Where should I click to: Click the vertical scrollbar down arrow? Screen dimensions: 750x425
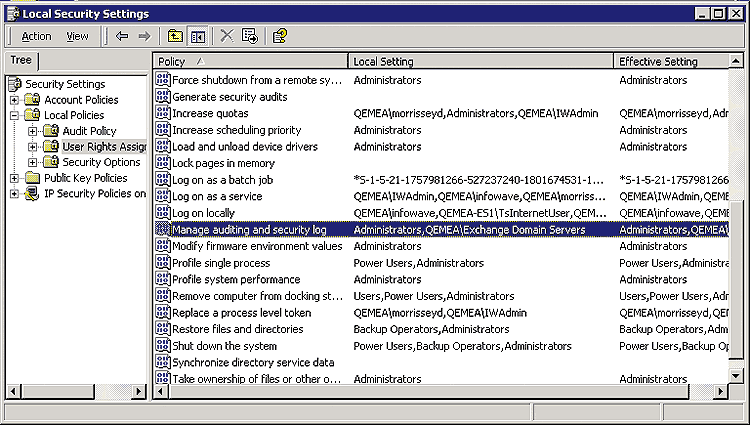pos(738,375)
